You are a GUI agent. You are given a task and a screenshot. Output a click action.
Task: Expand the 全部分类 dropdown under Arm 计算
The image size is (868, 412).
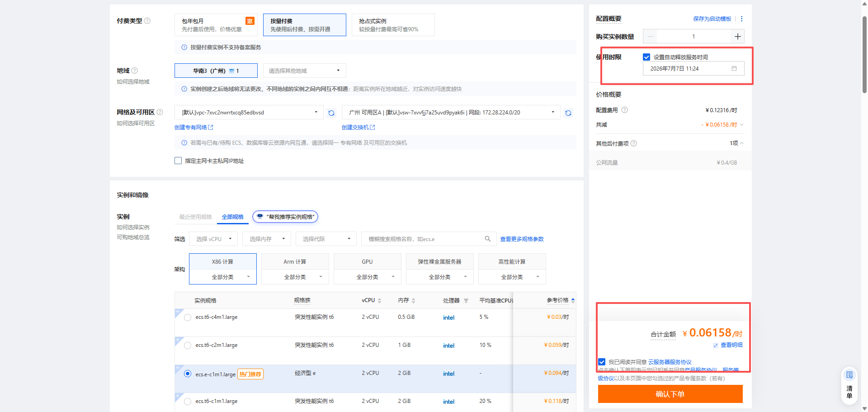(295, 277)
